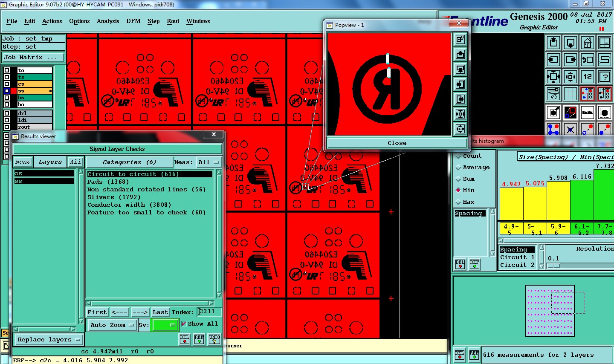This screenshot has height=364, width=614.
Task: Open the Windows menu
Action: tap(198, 21)
